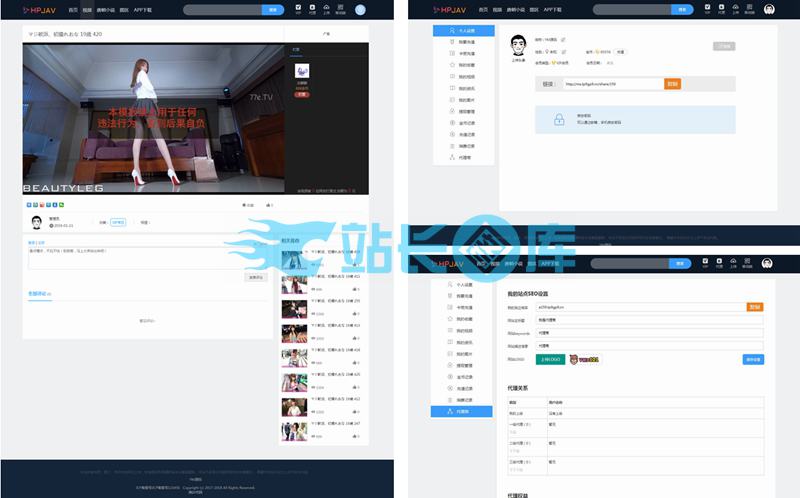Viewport: 800px width, 498px height.
Task: Click the HPJAV logo above the video player
Action: (x=40, y=10)
